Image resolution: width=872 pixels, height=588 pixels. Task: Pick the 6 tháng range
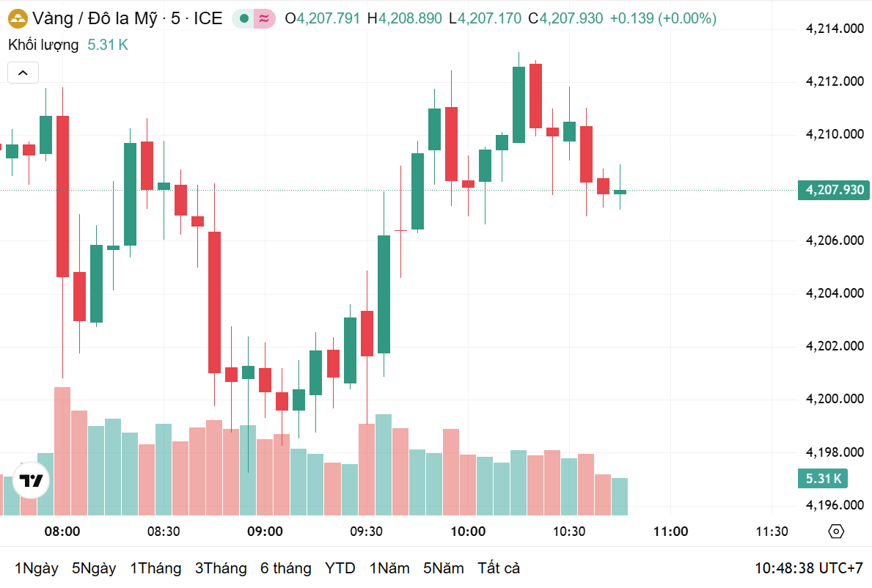(285, 568)
